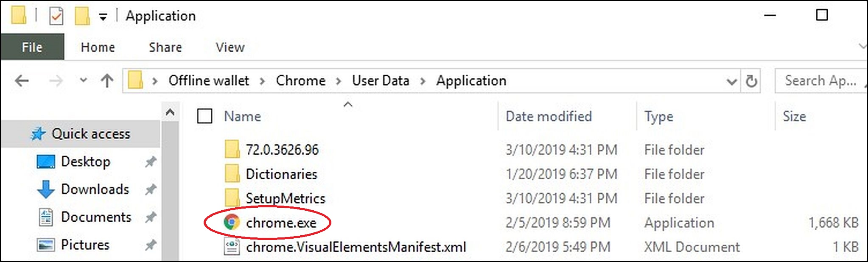Select Downloads in Quick access

(95, 189)
